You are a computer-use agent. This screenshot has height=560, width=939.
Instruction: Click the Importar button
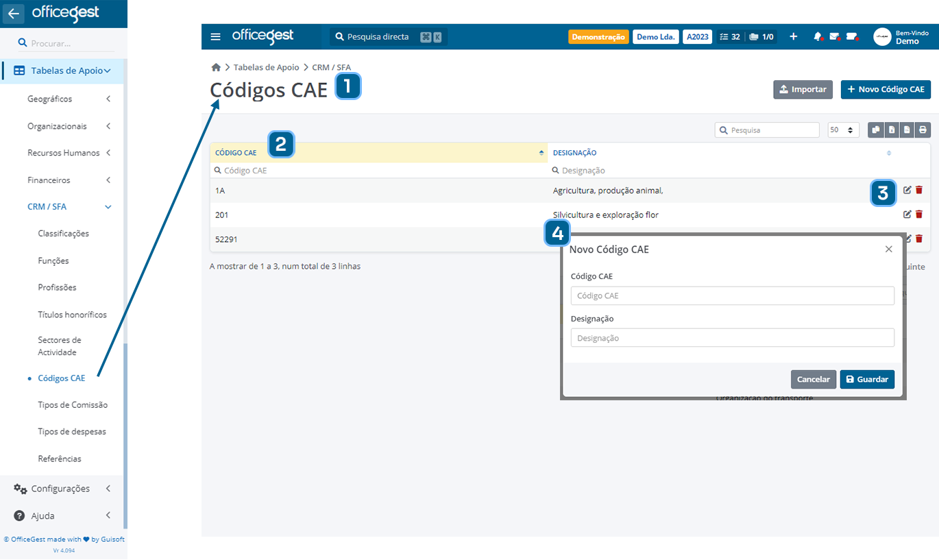click(x=803, y=89)
